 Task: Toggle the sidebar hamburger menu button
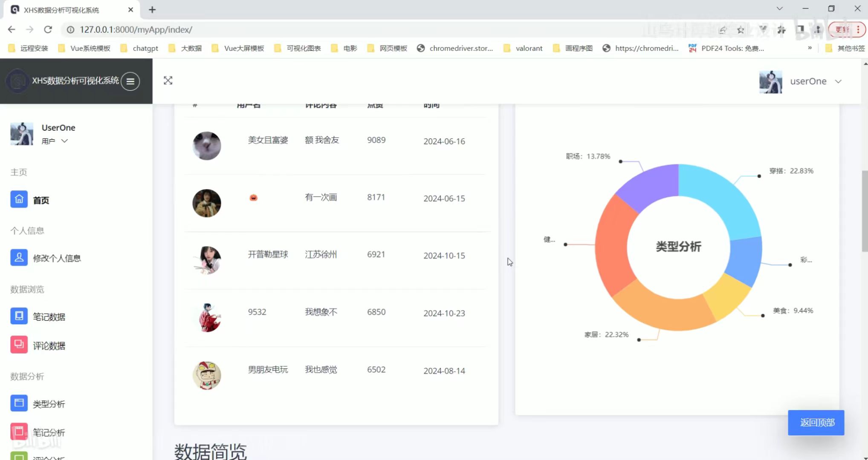pos(130,81)
